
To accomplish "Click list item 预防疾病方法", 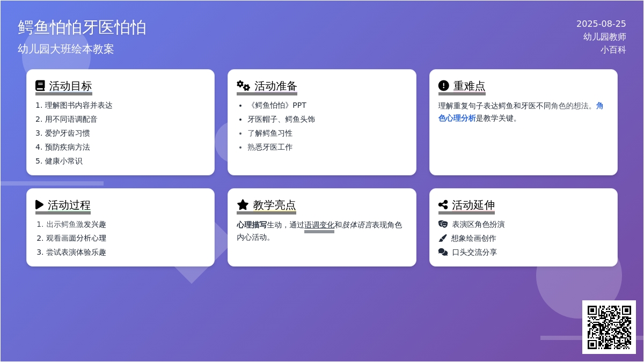I will pyautogui.click(x=67, y=147).
